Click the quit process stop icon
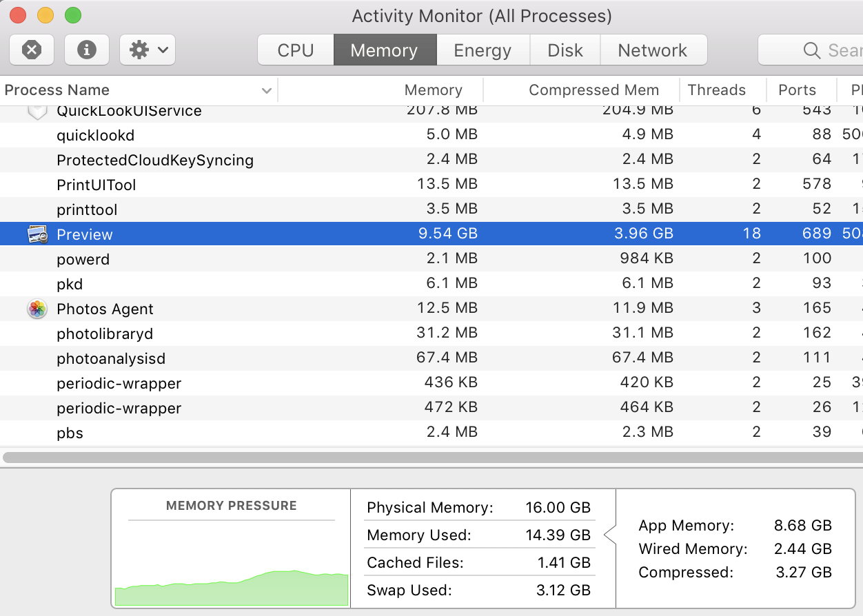Image resolution: width=863 pixels, height=616 pixels. coord(32,50)
